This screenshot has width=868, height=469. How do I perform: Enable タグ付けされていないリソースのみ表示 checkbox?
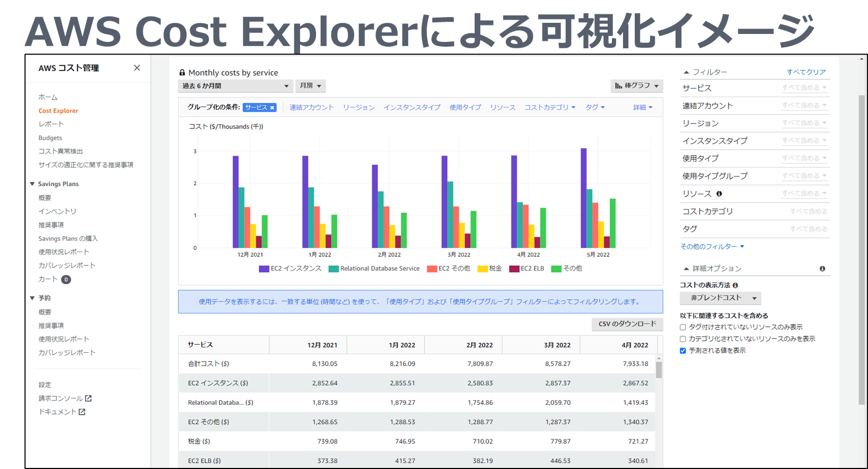tap(683, 327)
